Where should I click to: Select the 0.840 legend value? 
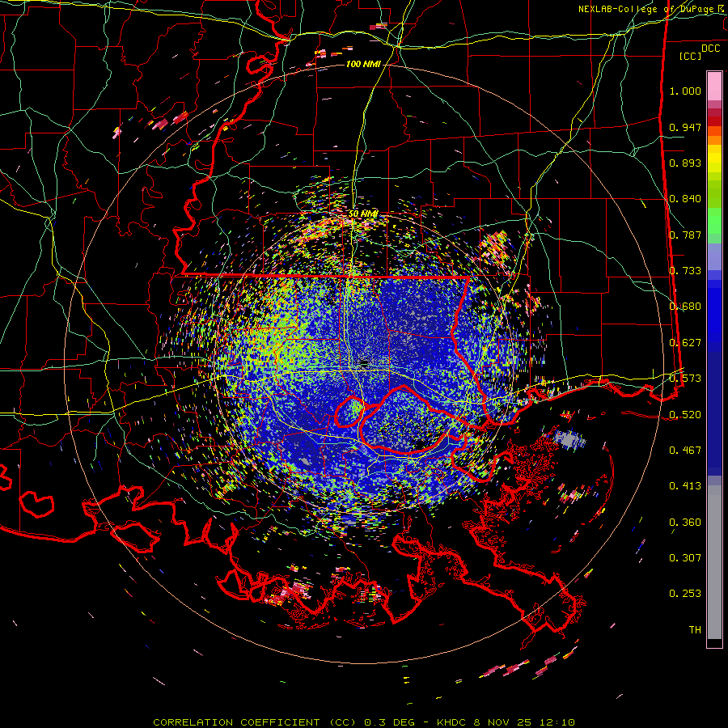685,199
